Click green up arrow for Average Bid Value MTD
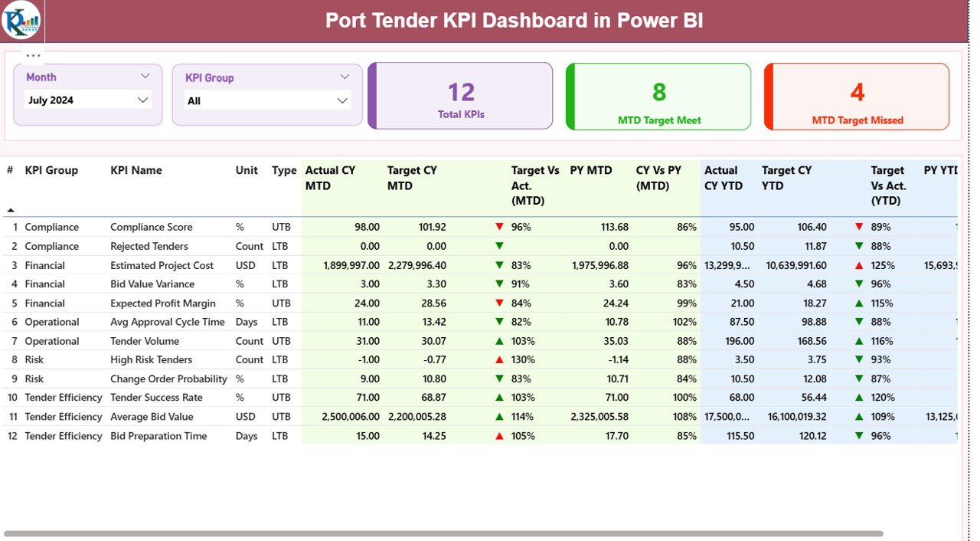980x541 pixels. coord(499,417)
